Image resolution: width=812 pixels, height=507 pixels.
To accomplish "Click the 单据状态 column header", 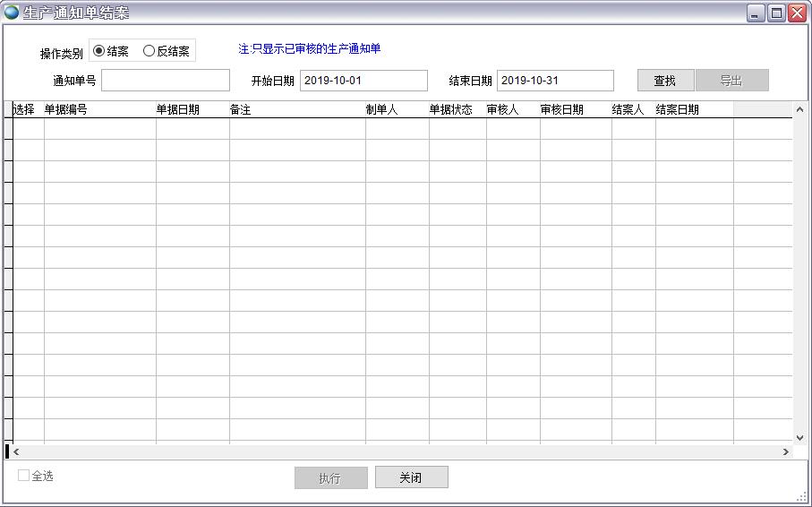I will (457, 109).
